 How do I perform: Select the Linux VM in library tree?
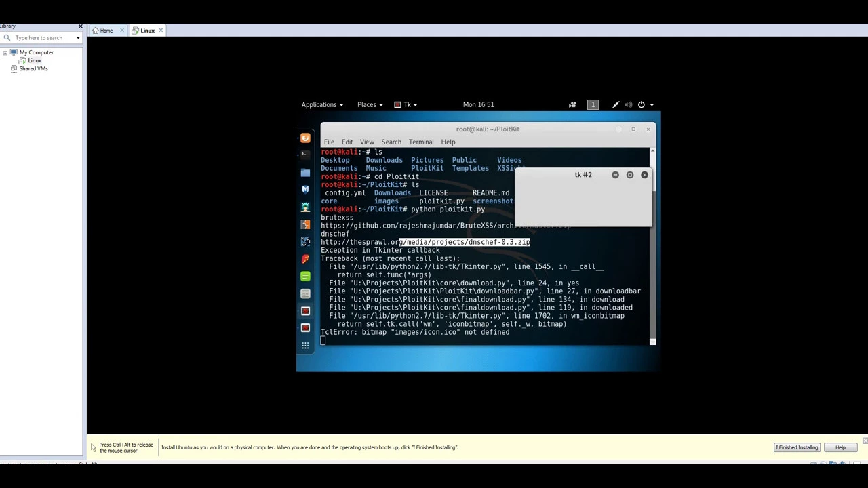35,60
